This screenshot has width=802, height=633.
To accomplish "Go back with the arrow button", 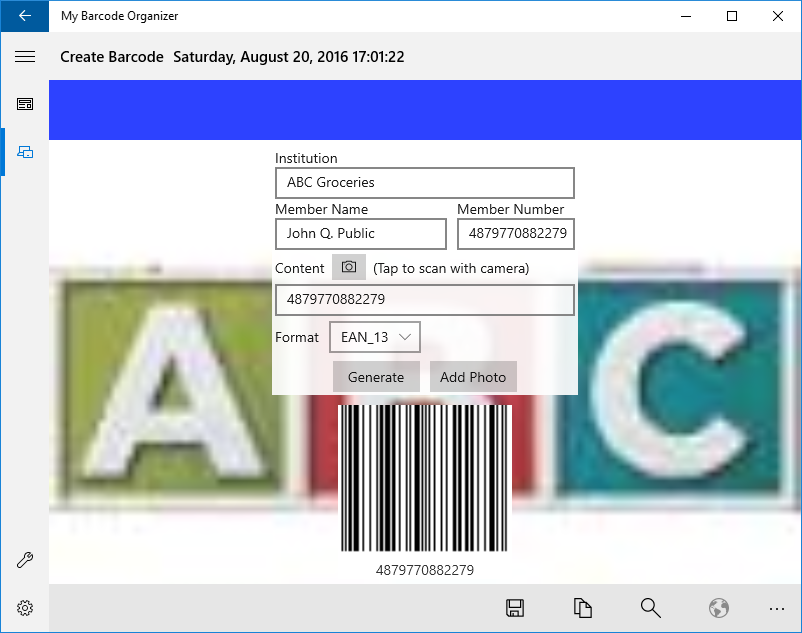I will [x=25, y=16].
